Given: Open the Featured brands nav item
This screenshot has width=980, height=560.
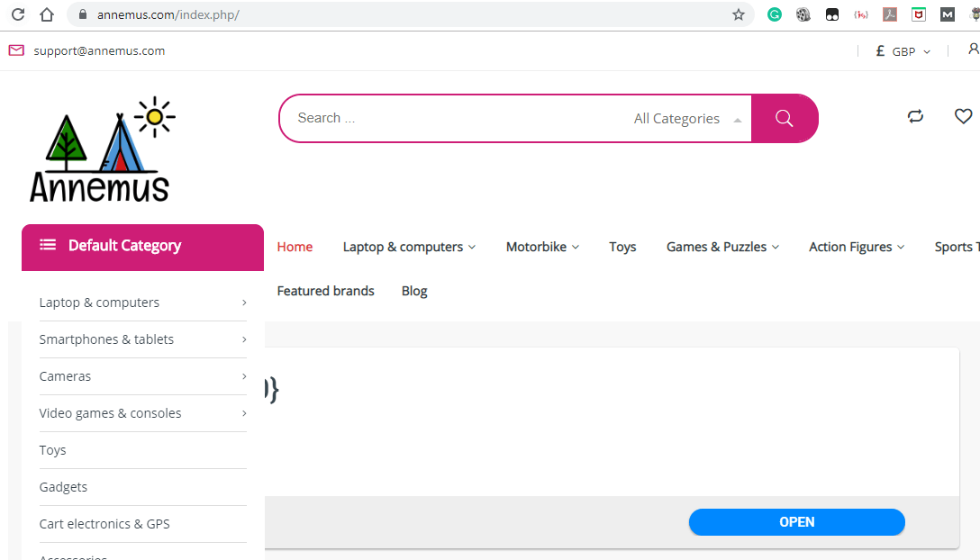Looking at the screenshot, I should pos(326,291).
